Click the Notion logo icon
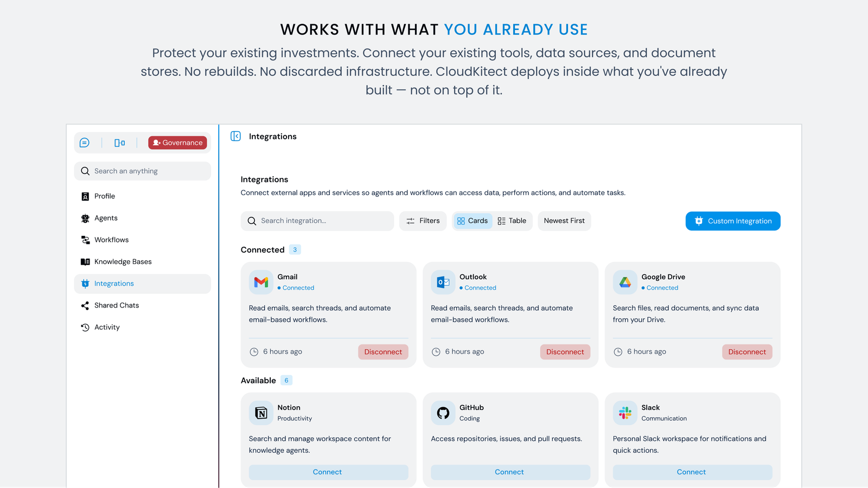Viewport: 868px width, 488px height. click(x=261, y=413)
